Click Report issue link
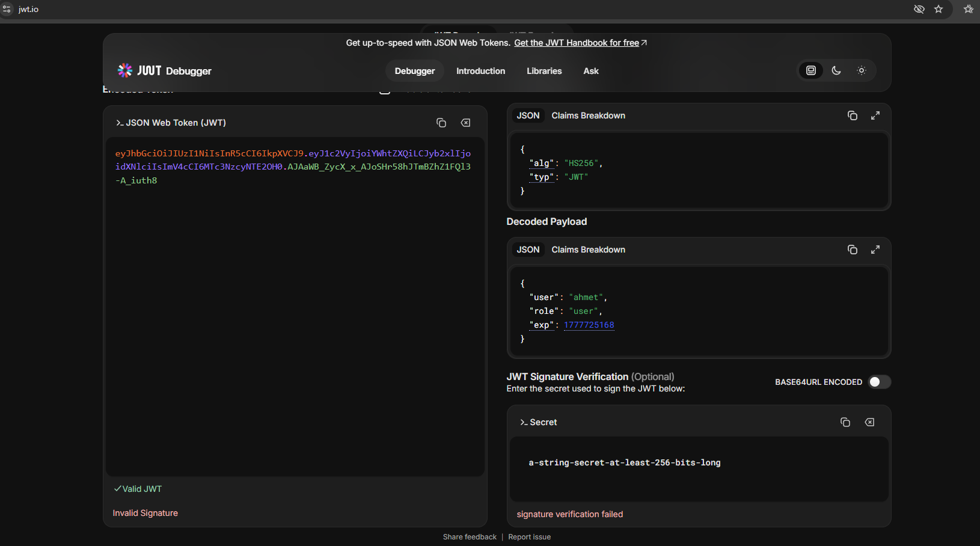This screenshot has width=980, height=546. (529, 537)
